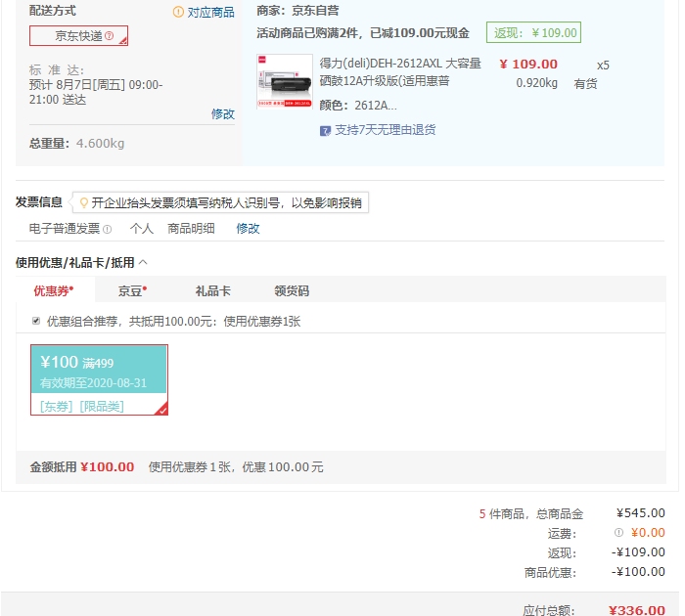This screenshot has height=616, width=685.
Task: Click the 运费 ¥0.00 value
Action: point(648,533)
